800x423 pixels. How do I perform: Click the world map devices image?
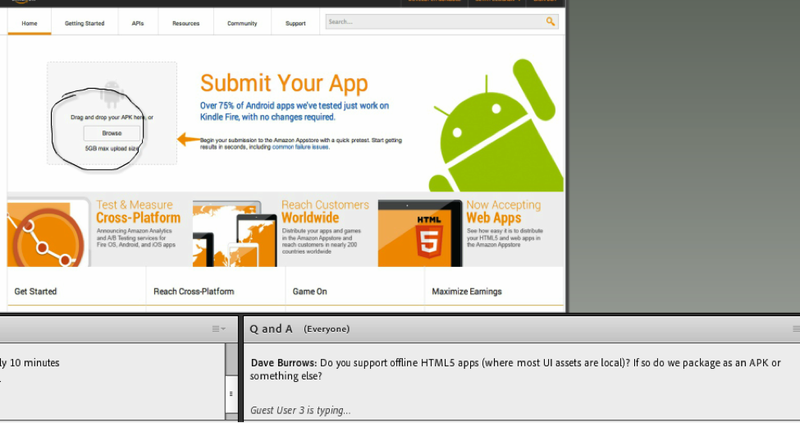pos(235,233)
